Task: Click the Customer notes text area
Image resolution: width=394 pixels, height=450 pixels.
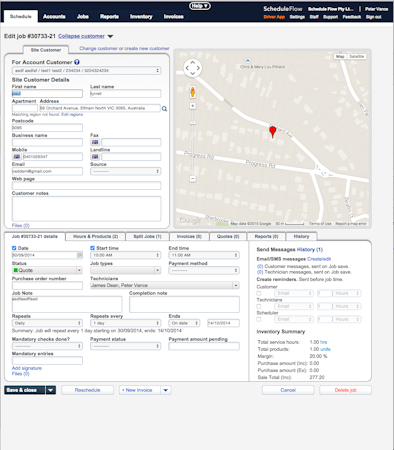Action: (x=87, y=209)
